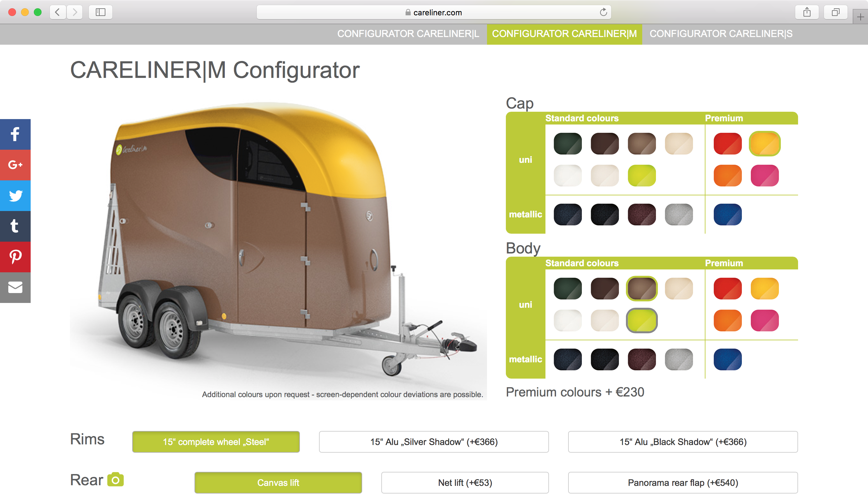Pick metallic burgundy Body colour
This screenshot has height=498, width=868.
pyautogui.click(x=642, y=359)
